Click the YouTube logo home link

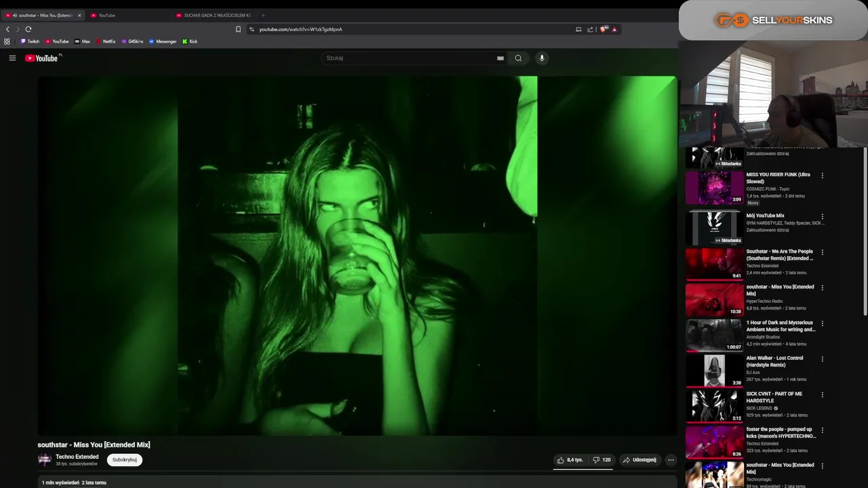click(x=42, y=58)
